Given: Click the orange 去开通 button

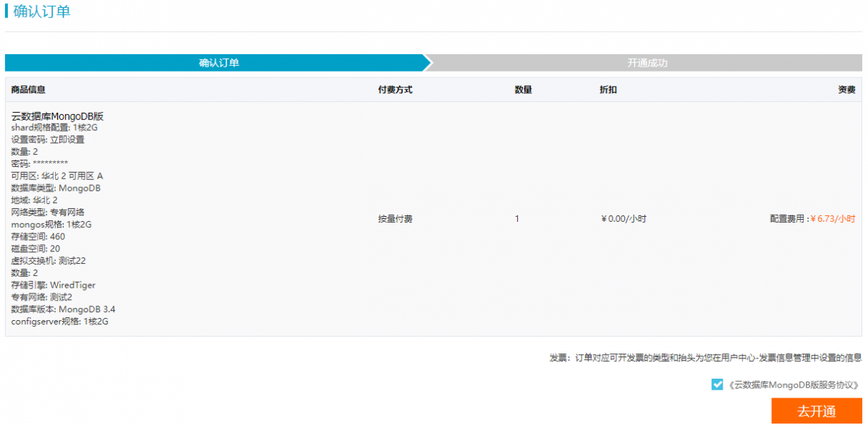Looking at the screenshot, I should (x=816, y=411).
